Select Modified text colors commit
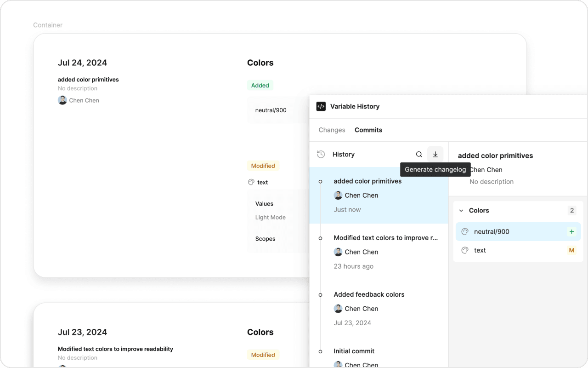The width and height of the screenshot is (588, 368). tap(379, 252)
